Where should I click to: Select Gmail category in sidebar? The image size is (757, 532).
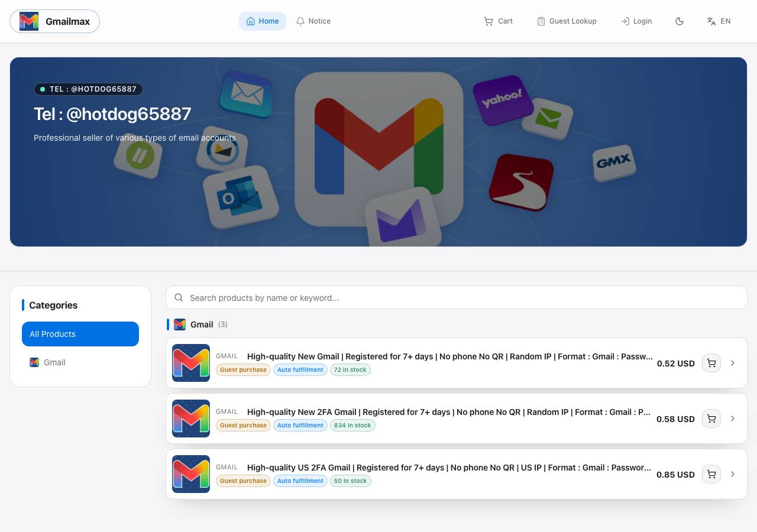80,362
